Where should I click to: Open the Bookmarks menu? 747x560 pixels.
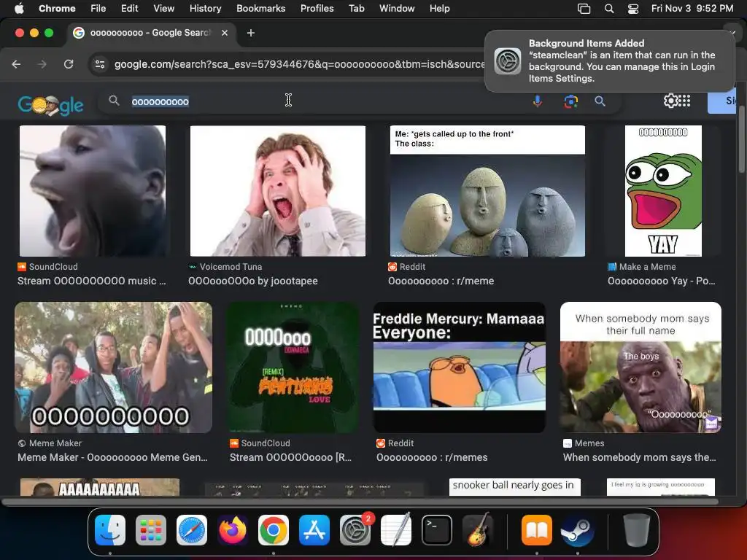(260, 8)
